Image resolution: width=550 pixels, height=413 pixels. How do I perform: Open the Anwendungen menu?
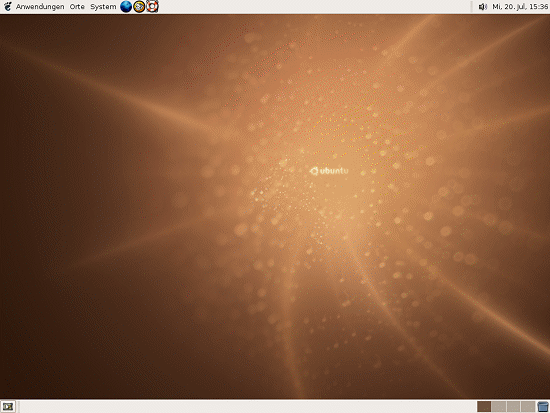tap(40, 7)
